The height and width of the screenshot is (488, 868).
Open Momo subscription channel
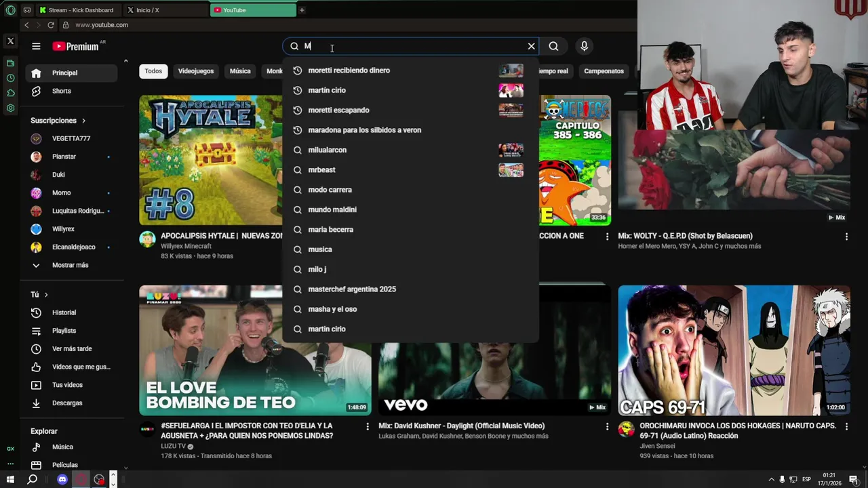71,192
